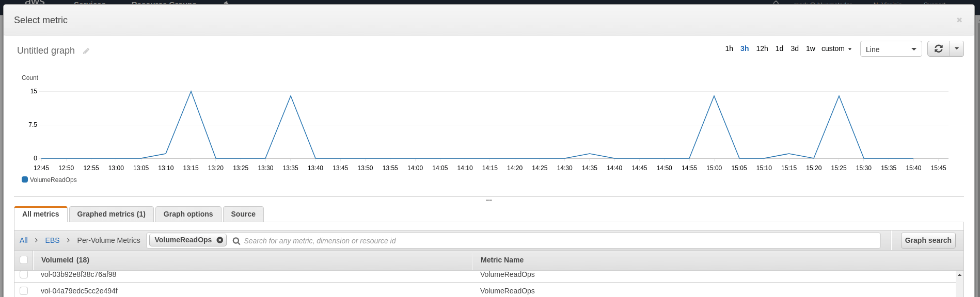Remove the VolumeReadOps filter tag

pos(220,240)
